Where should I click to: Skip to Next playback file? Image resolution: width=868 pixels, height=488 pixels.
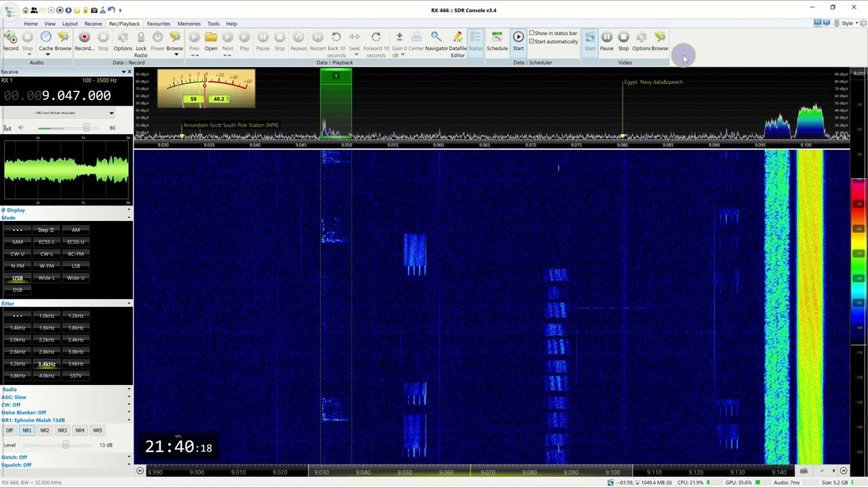228,43
